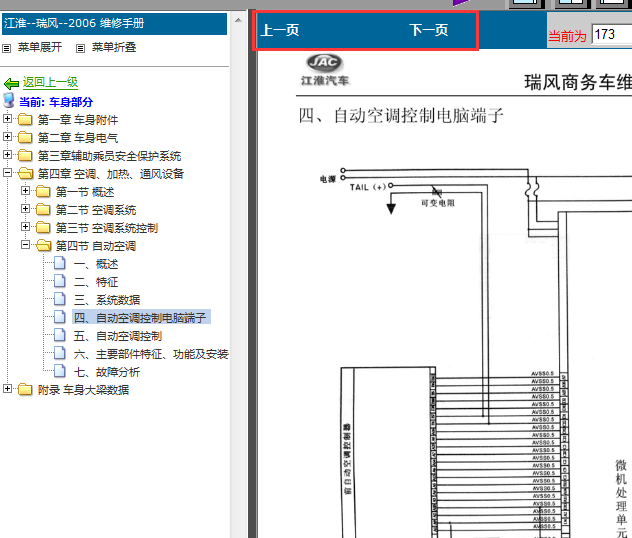Open page 四、自动空调控制电脑端子

click(x=140, y=318)
